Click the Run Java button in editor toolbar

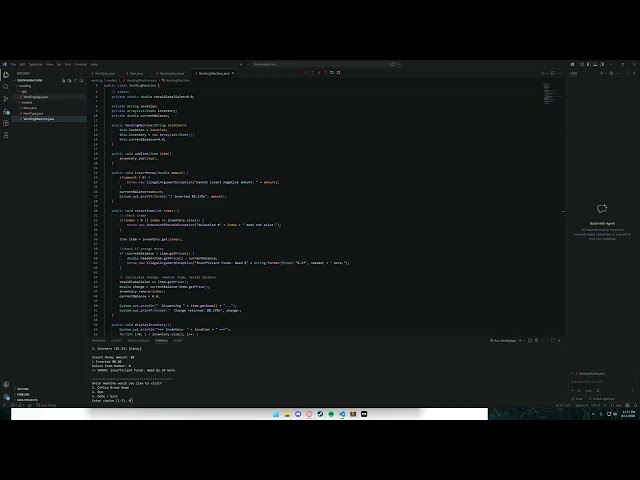tap(542, 73)
